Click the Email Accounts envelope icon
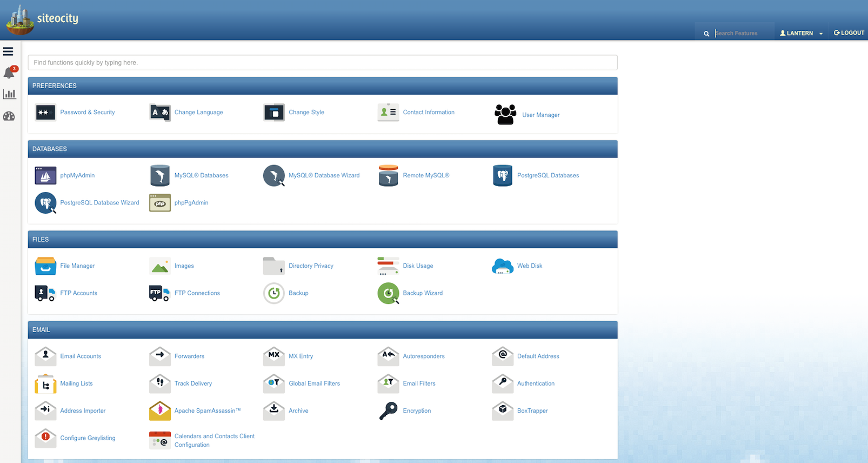This screenshot has width=868, height=463. [x=45, y=356]
